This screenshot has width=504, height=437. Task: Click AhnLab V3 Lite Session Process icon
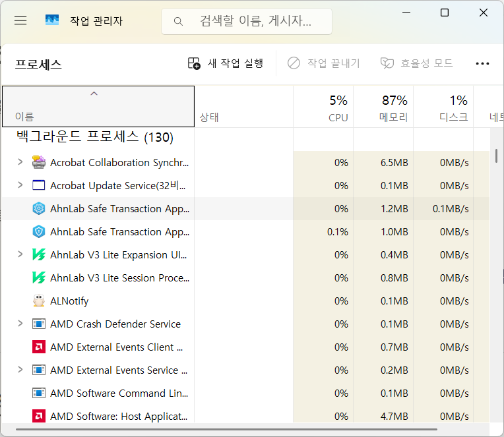click(39, 277)
